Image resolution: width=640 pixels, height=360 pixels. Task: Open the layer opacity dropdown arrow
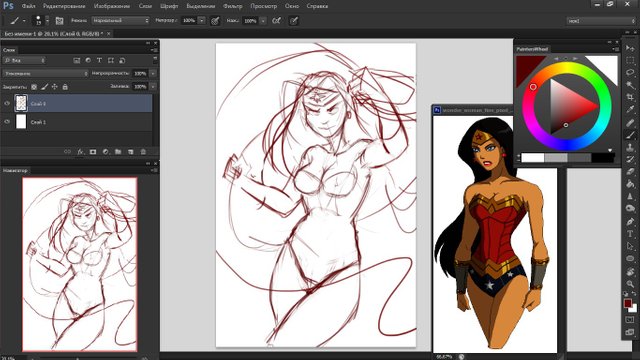153,73
